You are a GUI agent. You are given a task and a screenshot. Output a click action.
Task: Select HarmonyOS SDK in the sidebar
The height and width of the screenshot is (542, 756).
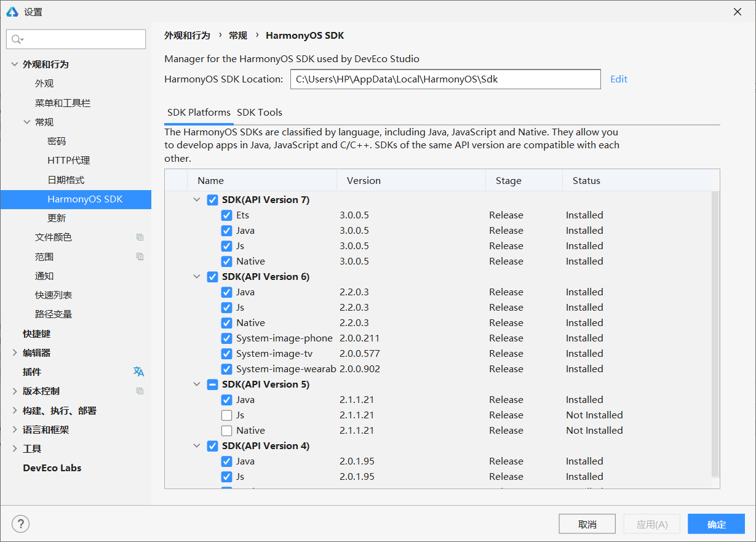pyautogui.click(x=76, y=199)
